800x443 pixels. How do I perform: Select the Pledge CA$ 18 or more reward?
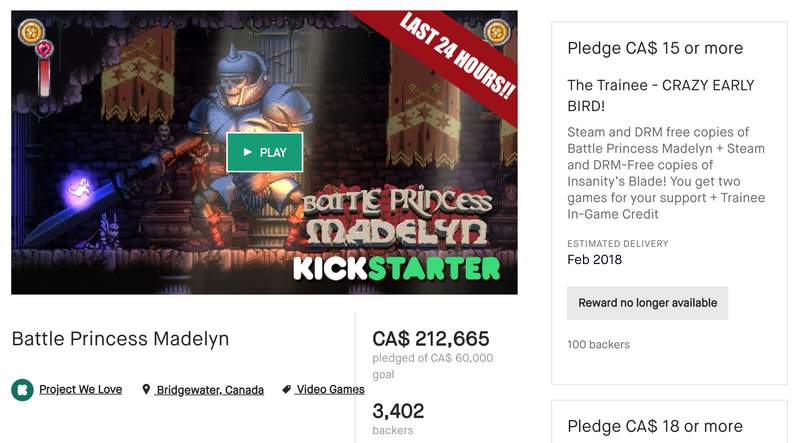pyautogui.click(x=655, y=426)
